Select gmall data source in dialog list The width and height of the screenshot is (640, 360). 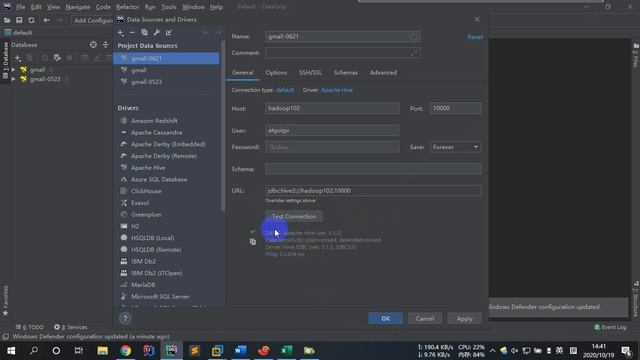[x=167, y=70]
